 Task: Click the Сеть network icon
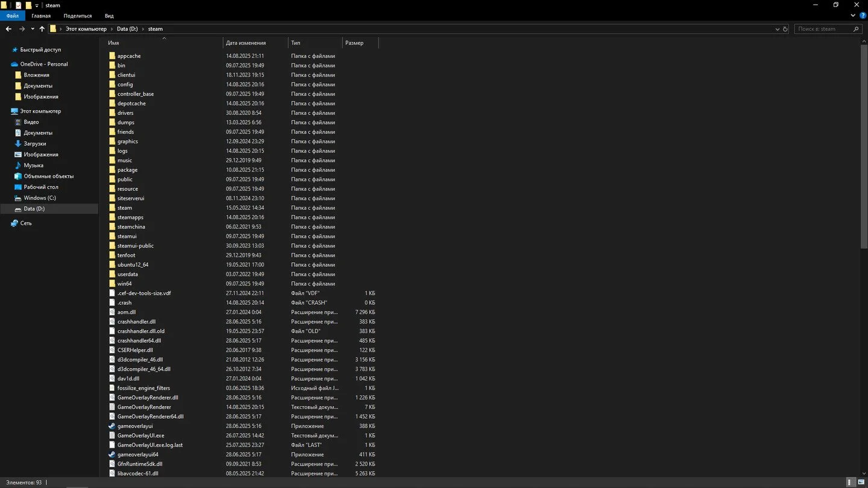14,223
